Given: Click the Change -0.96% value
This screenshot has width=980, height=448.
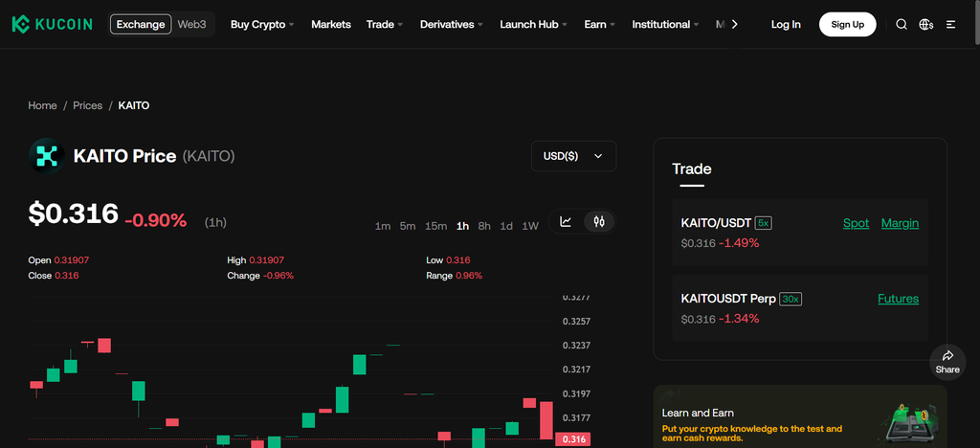Looking at the screenshot, I should coord(278,276).
